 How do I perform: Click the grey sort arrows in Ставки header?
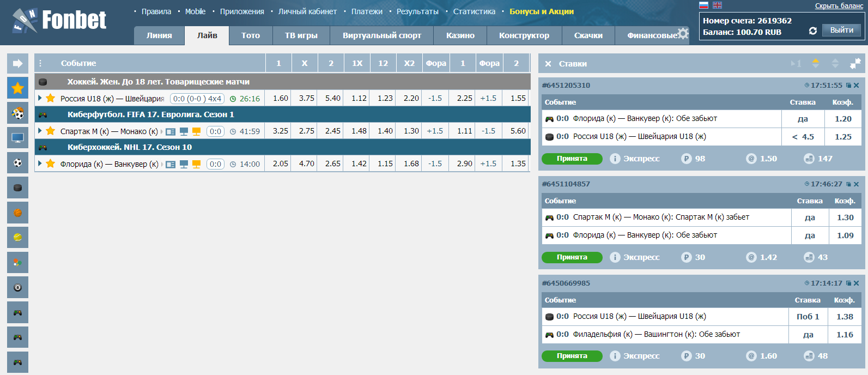point(835,63)
